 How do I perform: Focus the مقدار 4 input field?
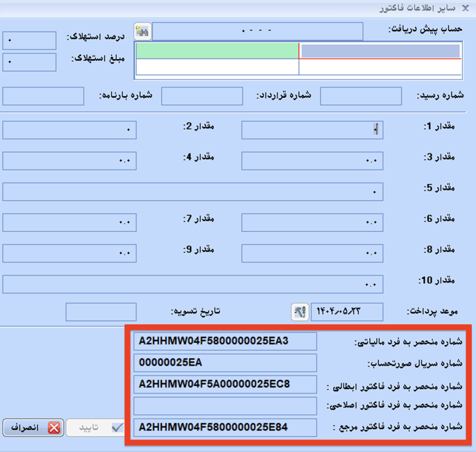coord(70,161)
